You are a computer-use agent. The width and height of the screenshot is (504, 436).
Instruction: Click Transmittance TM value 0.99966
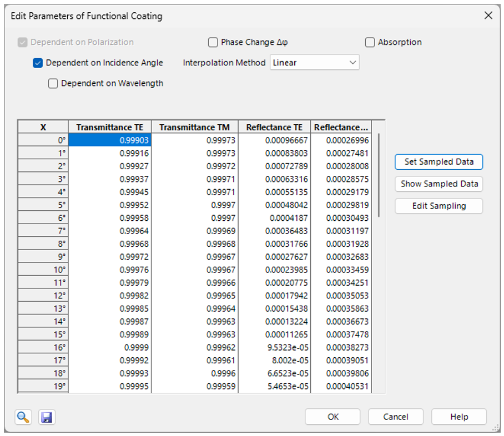tap(194, 282)
